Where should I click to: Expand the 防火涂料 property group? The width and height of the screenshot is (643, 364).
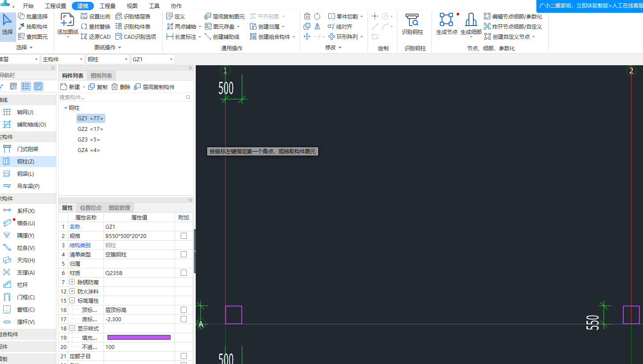point(72,291)
